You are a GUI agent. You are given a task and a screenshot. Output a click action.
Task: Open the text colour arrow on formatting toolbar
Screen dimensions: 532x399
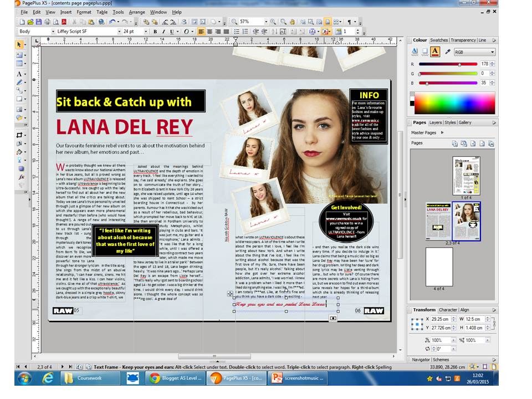(329, 32)
